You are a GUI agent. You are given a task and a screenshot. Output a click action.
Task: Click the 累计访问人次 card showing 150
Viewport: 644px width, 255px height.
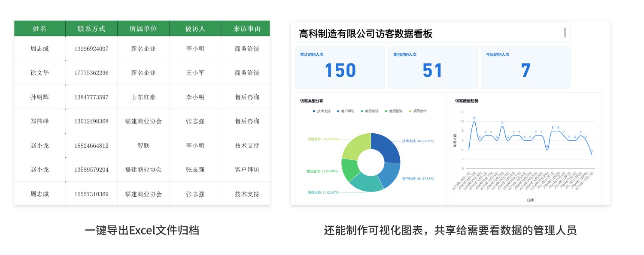[340, 67]
